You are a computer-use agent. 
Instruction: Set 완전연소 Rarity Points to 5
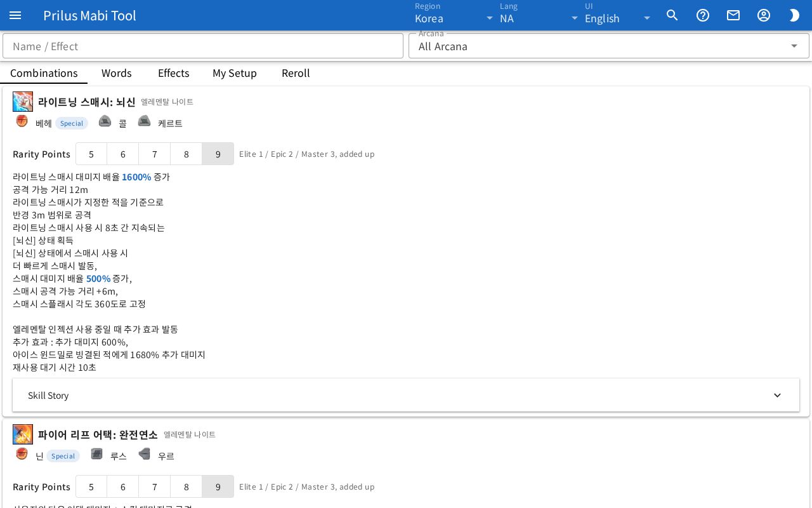(91, 486)
